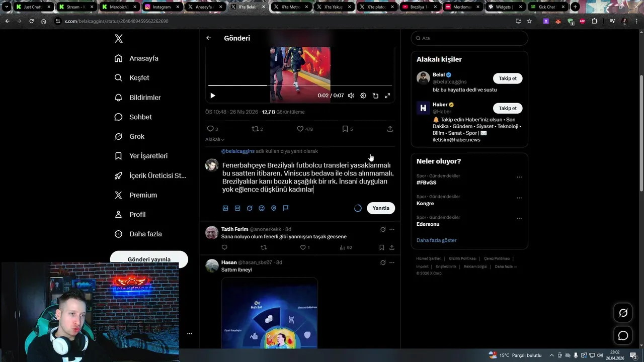Open more options for Edersonu trend
The height and width of the screenshot is (362, 644).
(x=519, y=219)
